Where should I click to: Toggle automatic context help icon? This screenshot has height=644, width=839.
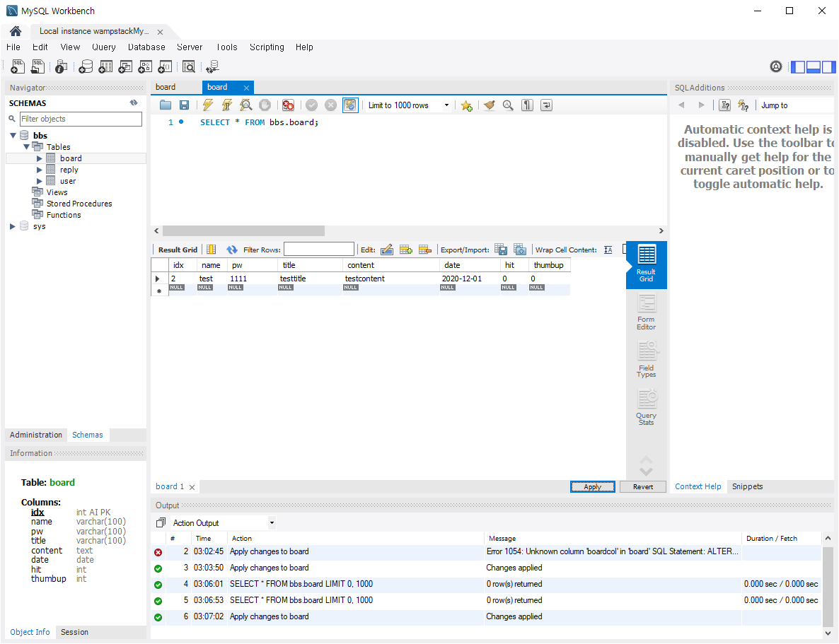tap(743, 105)
